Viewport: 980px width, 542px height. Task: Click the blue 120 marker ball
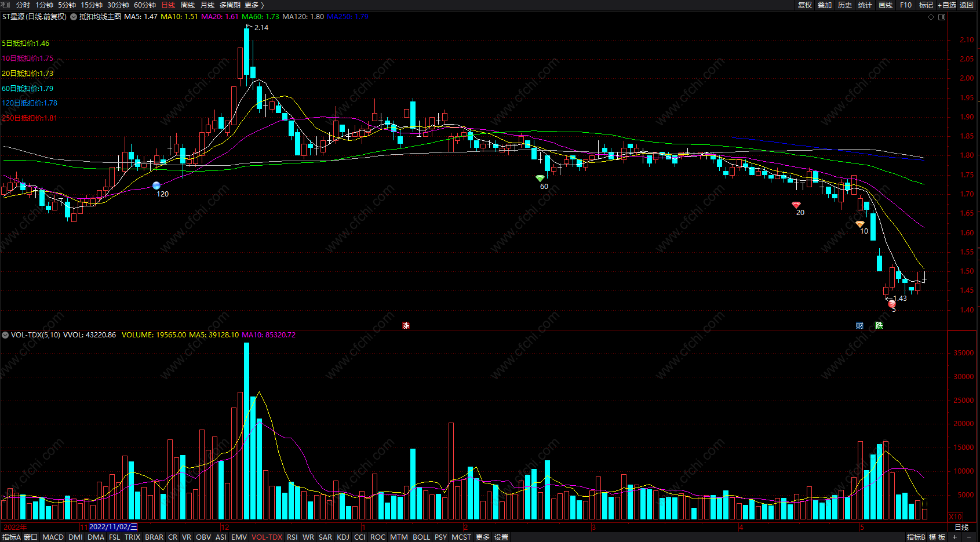tap(156, 185)
